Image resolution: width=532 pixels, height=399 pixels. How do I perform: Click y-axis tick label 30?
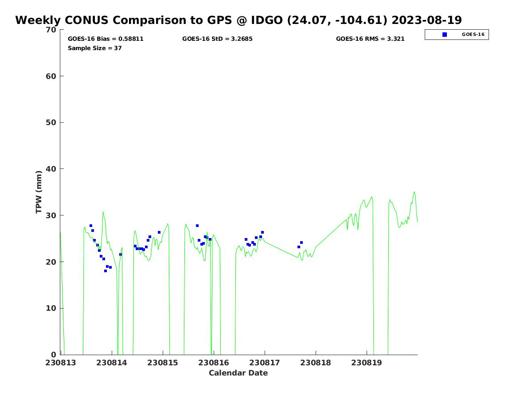click(x=51, y=215)
